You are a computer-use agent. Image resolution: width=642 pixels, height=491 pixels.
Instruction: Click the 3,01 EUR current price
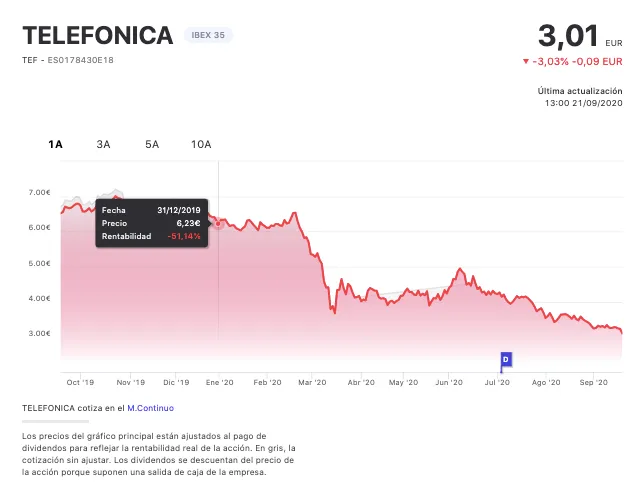pos(569,36)
